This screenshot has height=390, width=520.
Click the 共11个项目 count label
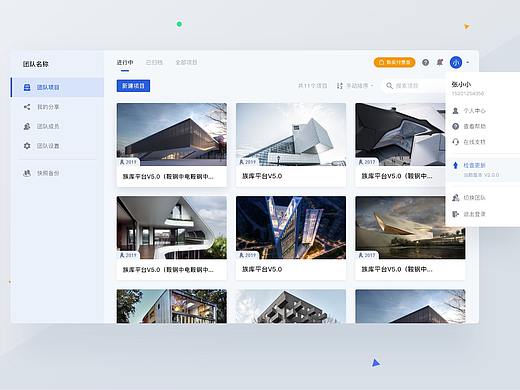coord(312,86)
